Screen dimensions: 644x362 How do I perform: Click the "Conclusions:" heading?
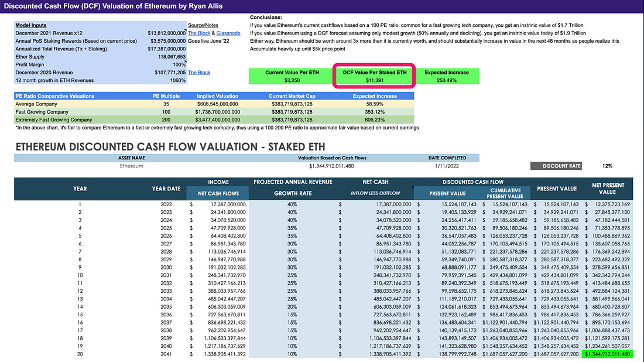266,18
